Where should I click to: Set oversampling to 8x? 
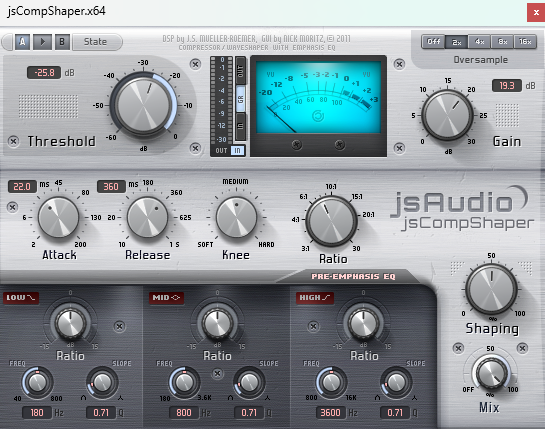point(503,42)
